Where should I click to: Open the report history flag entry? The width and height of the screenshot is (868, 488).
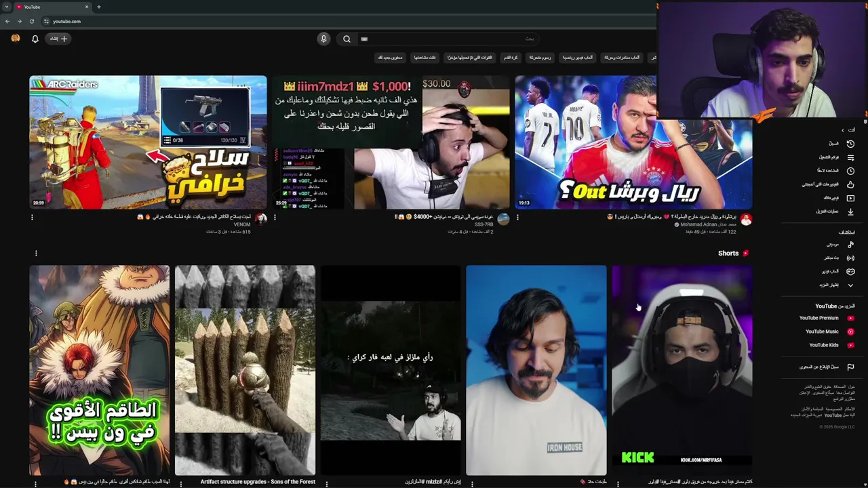pyautogui.click(x=827, y=367)
